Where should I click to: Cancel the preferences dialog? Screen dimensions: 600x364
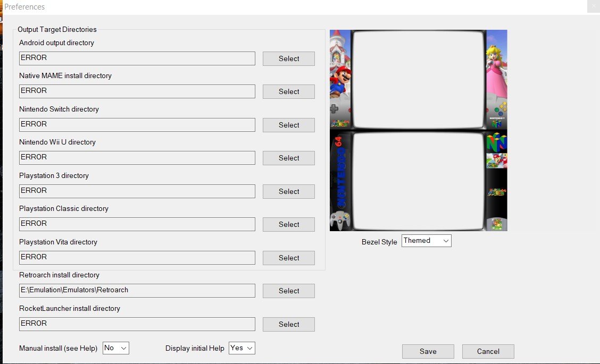point(488,351)
